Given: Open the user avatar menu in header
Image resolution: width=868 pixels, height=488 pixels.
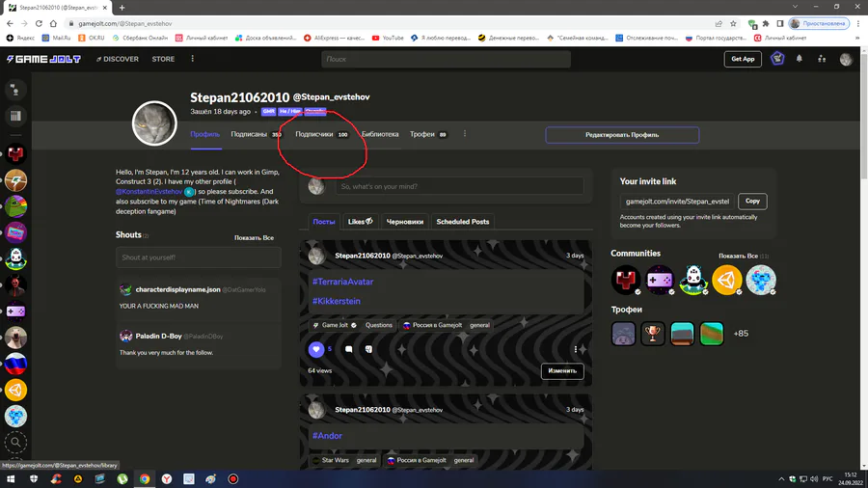Looking at the screenshot, I should (845, 59).
